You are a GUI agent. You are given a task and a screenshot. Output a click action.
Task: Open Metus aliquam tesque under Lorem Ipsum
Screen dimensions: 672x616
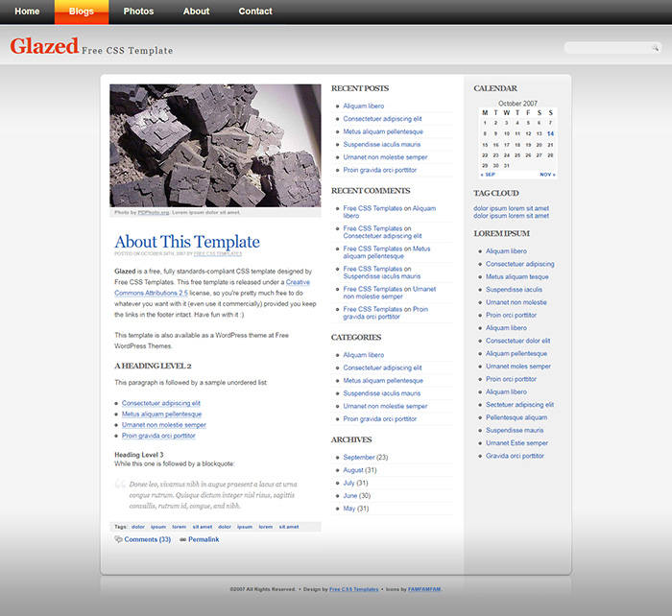(x=517, y=276)
